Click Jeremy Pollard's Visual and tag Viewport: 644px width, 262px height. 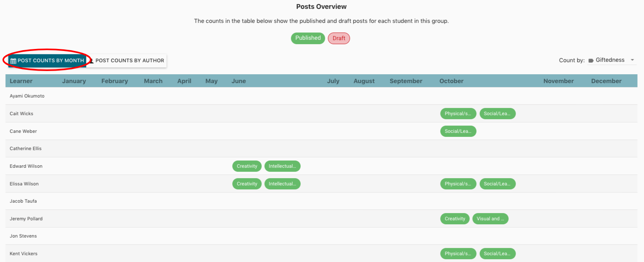pyautogui.click(x=490, y=219)
